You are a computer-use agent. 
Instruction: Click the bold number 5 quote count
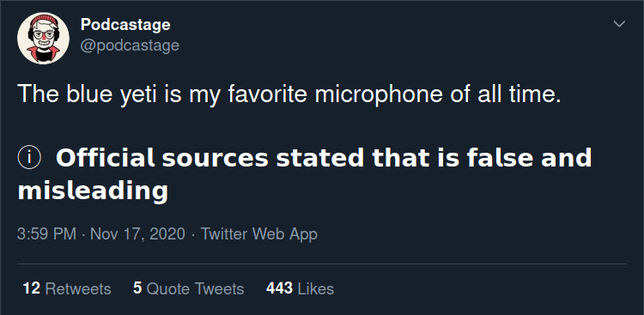tap(137, 288)
